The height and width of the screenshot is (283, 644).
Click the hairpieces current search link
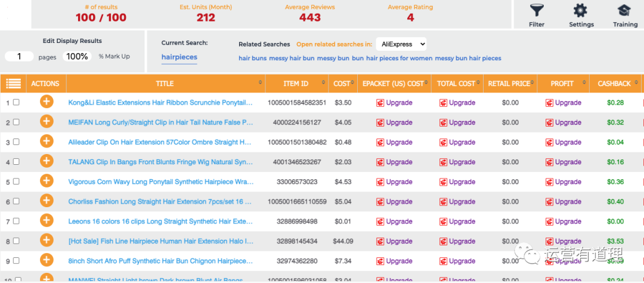(x=179, y=57)
